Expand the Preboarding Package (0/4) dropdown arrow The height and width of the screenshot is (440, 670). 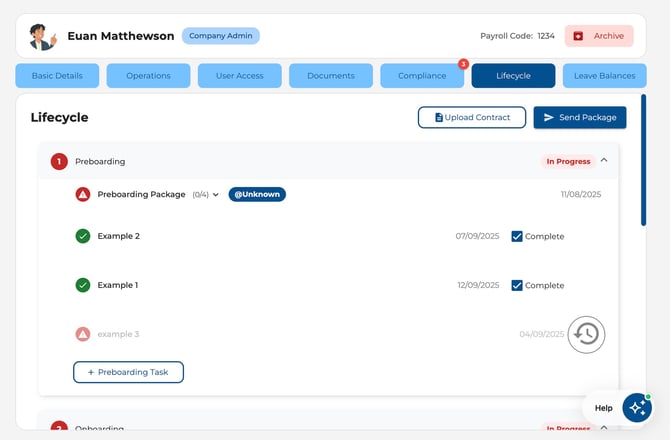[x=216, y=195]
